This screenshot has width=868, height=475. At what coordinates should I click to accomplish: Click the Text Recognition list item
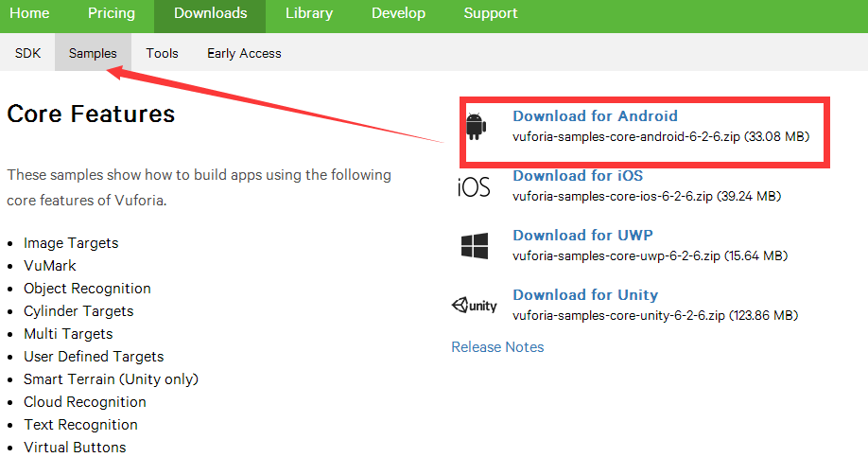point(80,425)
